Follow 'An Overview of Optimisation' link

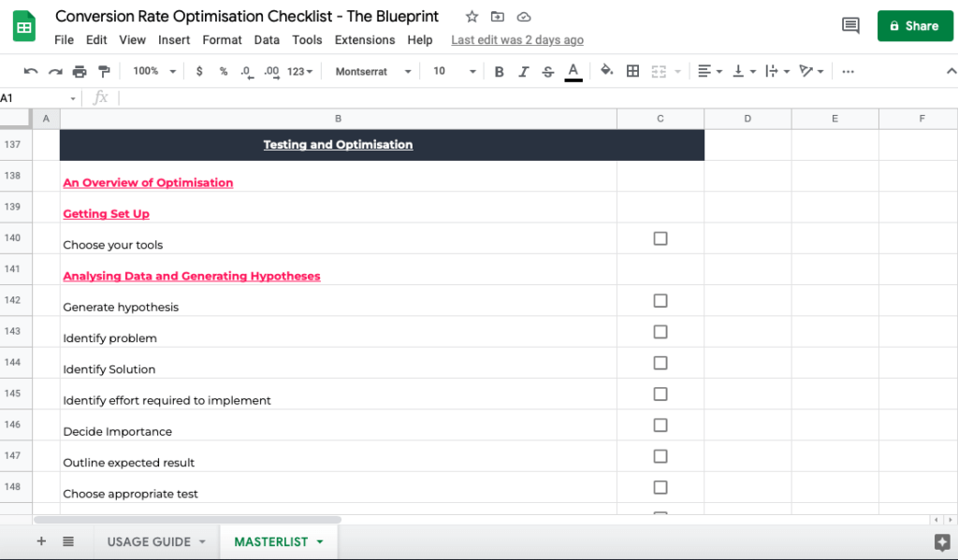148,182
